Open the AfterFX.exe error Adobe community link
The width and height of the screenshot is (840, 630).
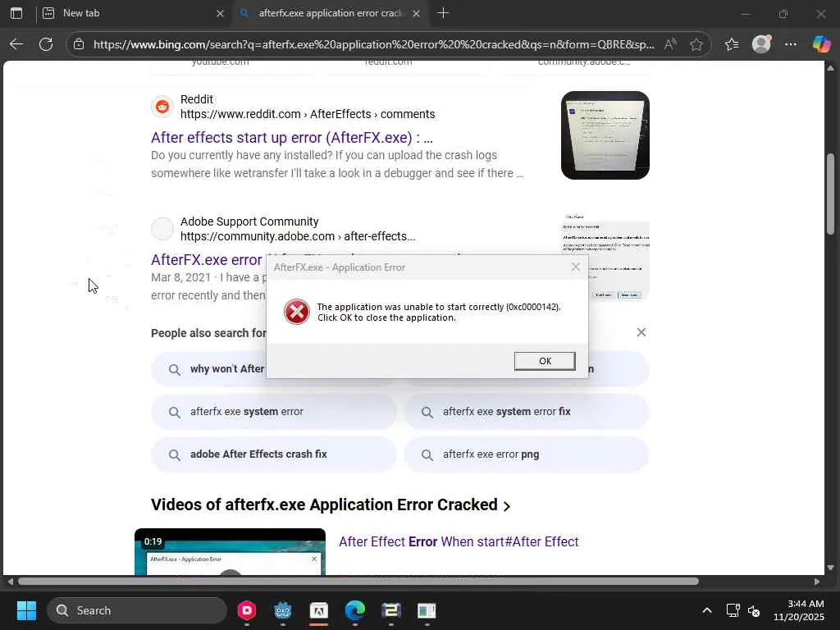[x=207, y=260]
